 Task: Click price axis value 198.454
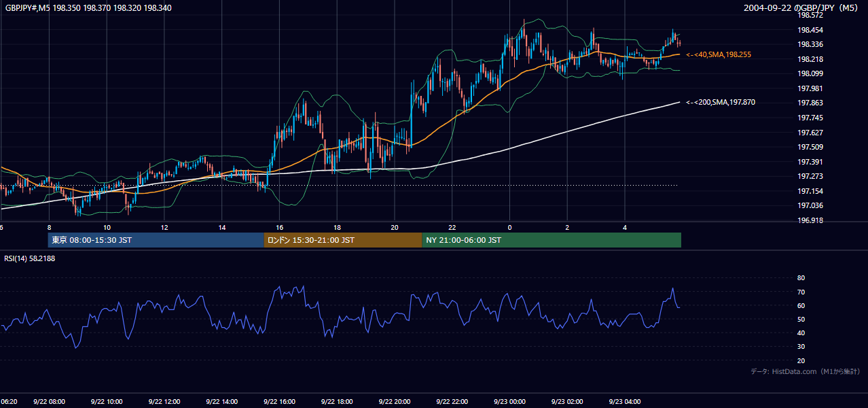(x=810, y=30)
